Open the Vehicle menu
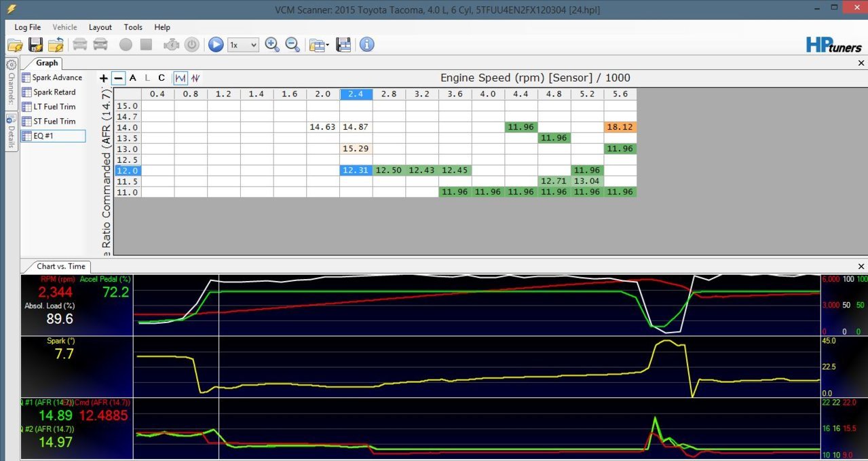868x461 pixels. (x=64, y=27)
